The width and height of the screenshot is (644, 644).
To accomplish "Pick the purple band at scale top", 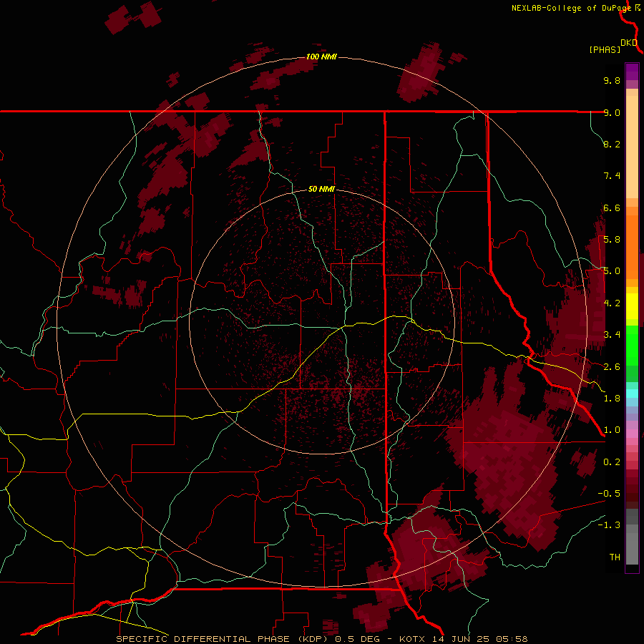I will (632, 72).
